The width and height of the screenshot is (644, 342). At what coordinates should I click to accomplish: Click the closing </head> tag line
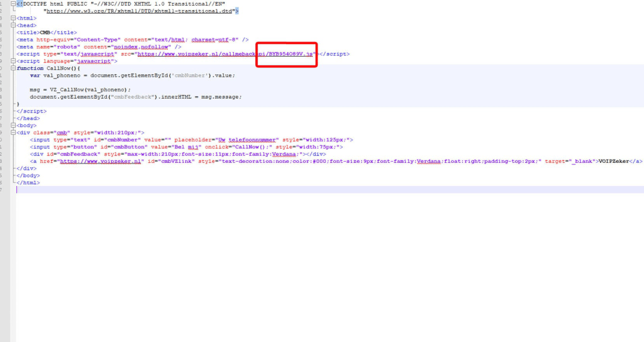(28, 118)
